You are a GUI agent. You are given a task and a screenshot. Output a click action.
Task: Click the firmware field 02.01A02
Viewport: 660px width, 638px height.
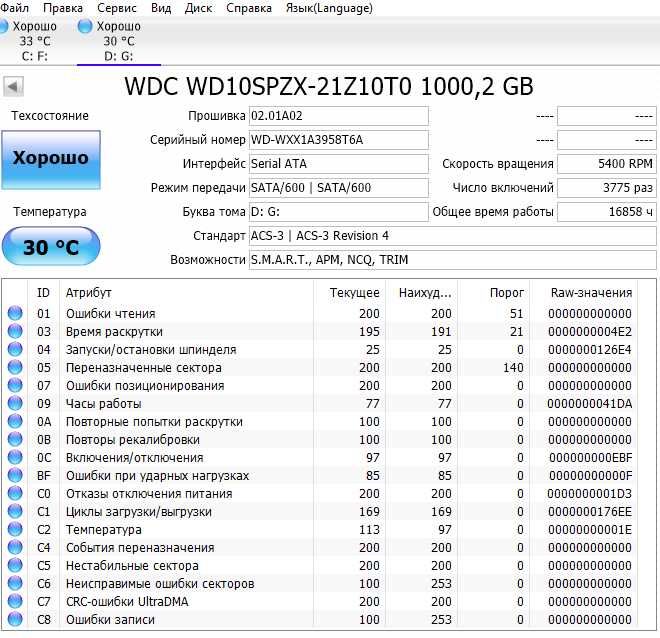[338, 116]
